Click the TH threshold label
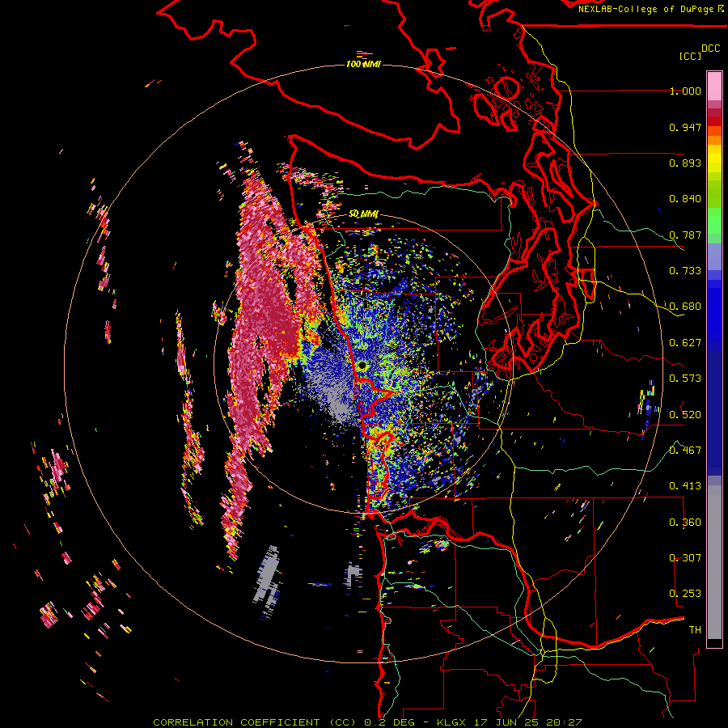Image resolution: width=728 pixels, height=728 pixels. tap(695, 630)
